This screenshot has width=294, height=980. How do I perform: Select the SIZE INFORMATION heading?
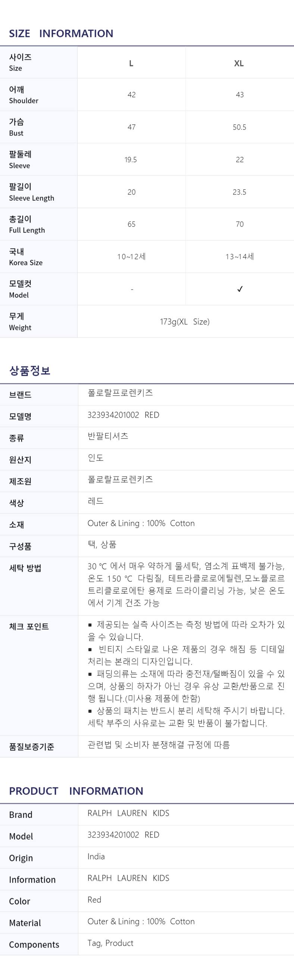coord(61,34)
